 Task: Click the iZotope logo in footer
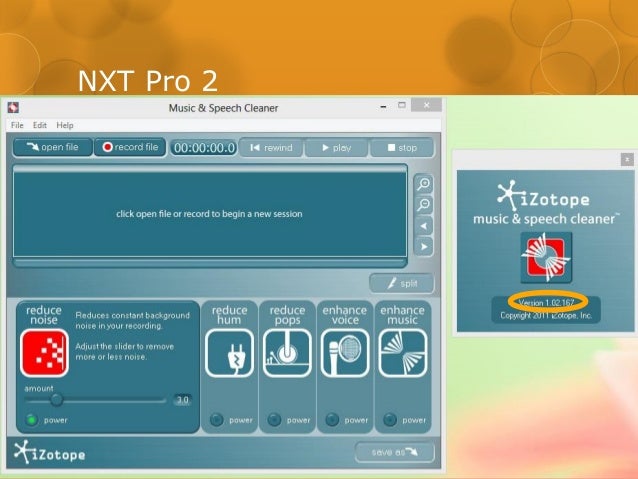(x=50, y=452)
